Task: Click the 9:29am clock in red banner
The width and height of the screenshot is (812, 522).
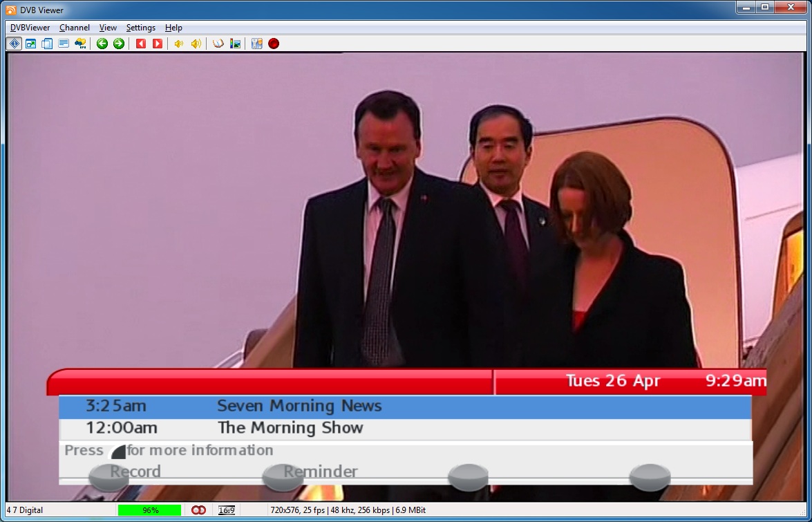Action: tap(735, 381)
